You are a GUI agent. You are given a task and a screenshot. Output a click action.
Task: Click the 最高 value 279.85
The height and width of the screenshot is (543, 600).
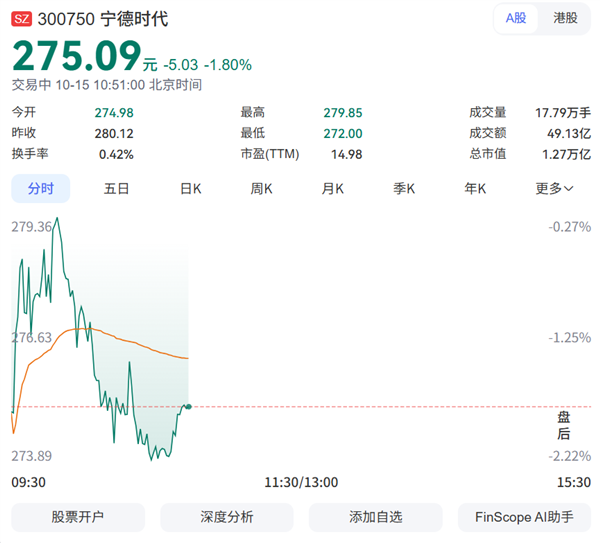343,113
